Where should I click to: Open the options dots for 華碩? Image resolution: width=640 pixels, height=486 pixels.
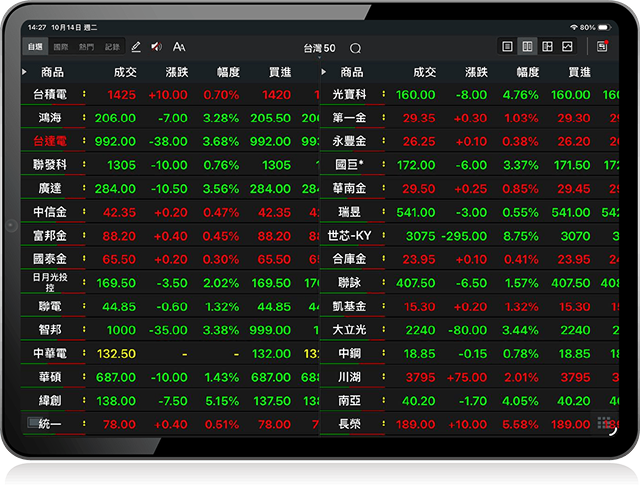coord(84,377)
